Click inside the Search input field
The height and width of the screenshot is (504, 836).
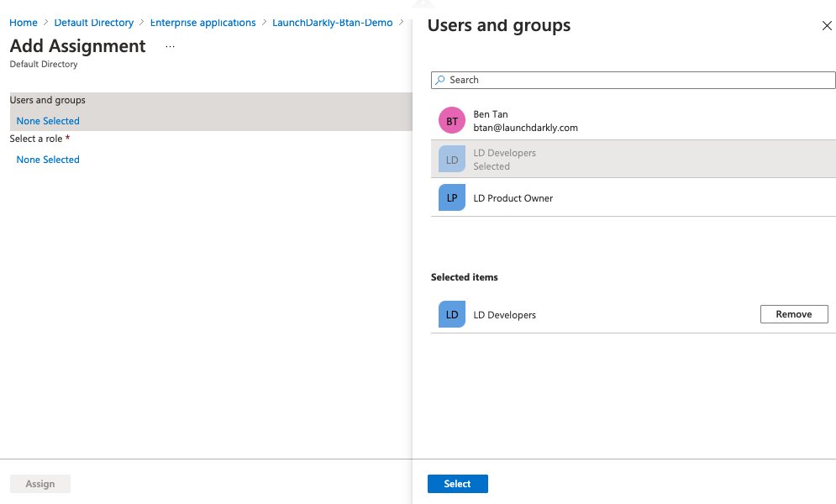588,80
